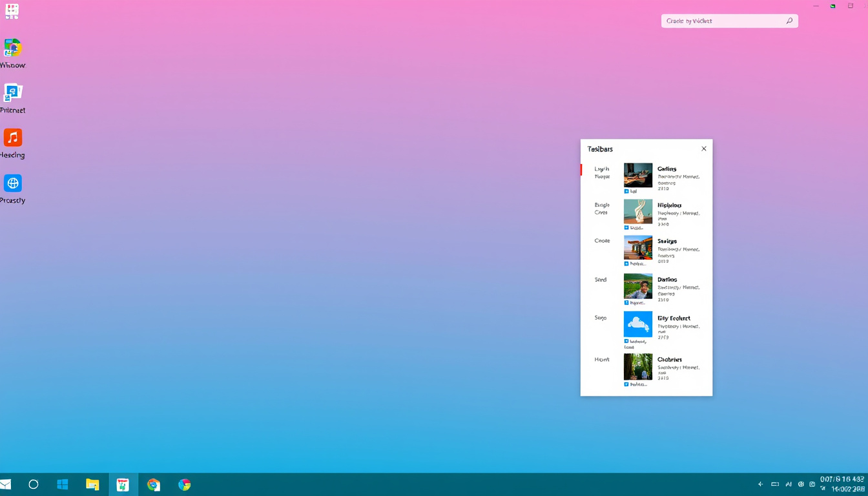Open the Gafins thumbnail in Tesibars panel

coord(638,175)
